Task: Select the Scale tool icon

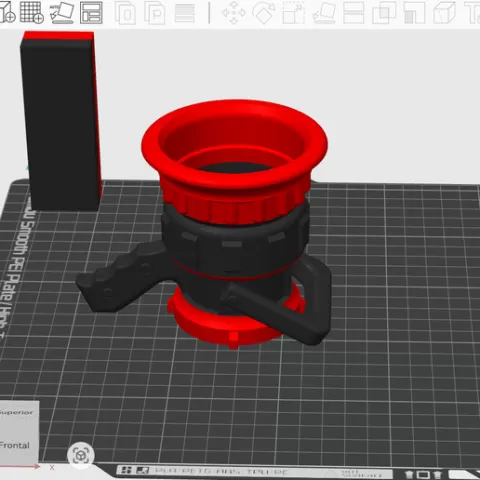Action: click(294, 13)
